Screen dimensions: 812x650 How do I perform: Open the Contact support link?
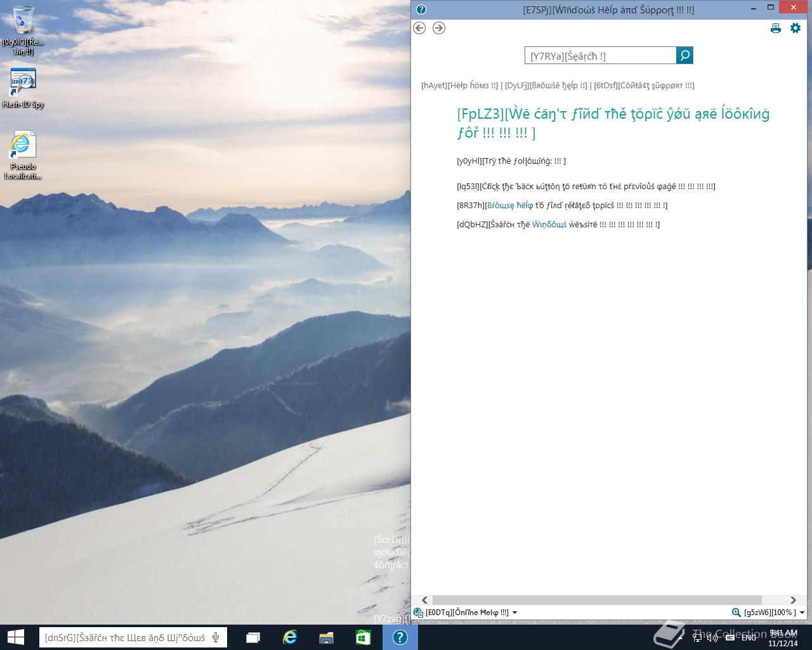point(644,86)
